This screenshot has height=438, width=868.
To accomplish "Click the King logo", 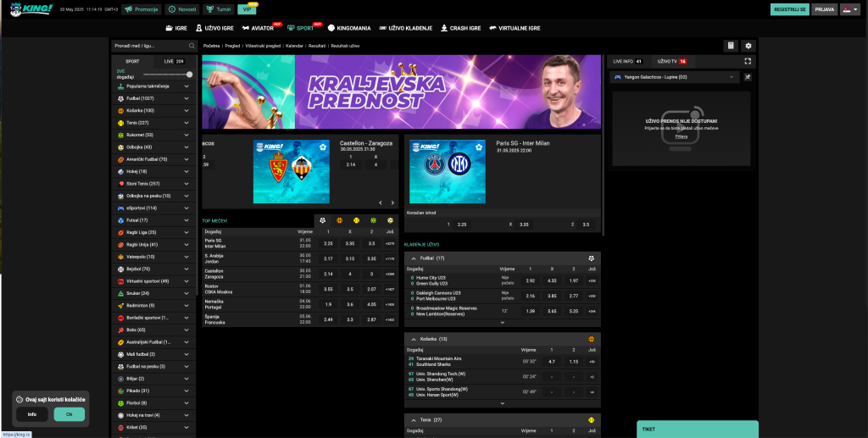I will 31,8.
